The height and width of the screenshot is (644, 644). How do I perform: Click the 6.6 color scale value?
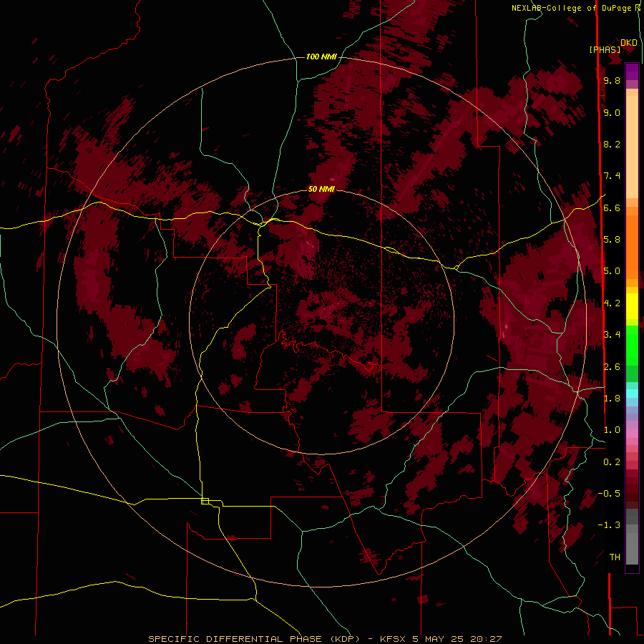612,208
